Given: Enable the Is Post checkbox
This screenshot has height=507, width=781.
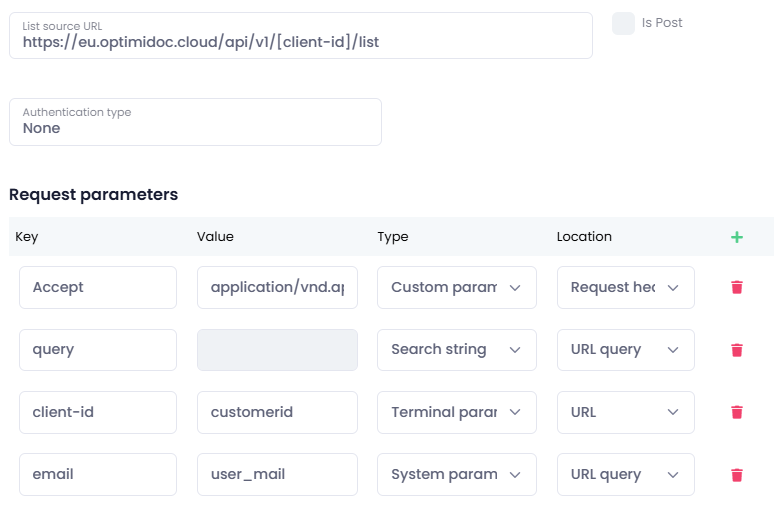Looking at the screenshot, I should tap(623, 23).
